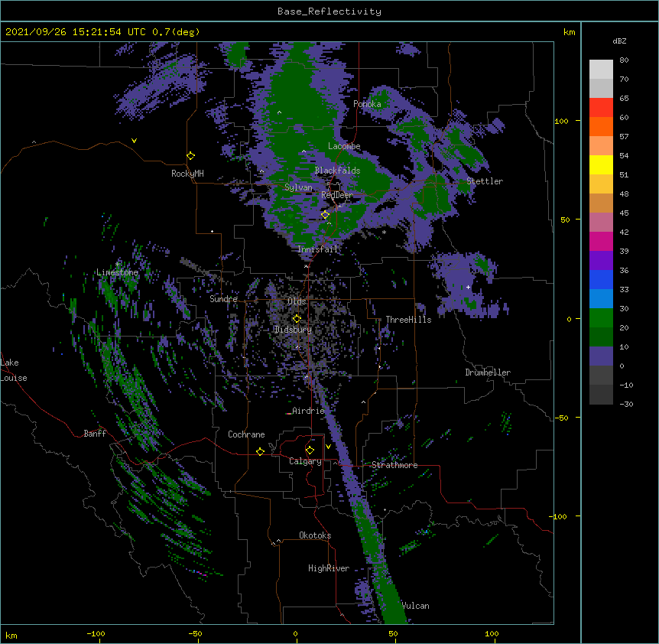Select the Vulcan label

tap(415, 606)
